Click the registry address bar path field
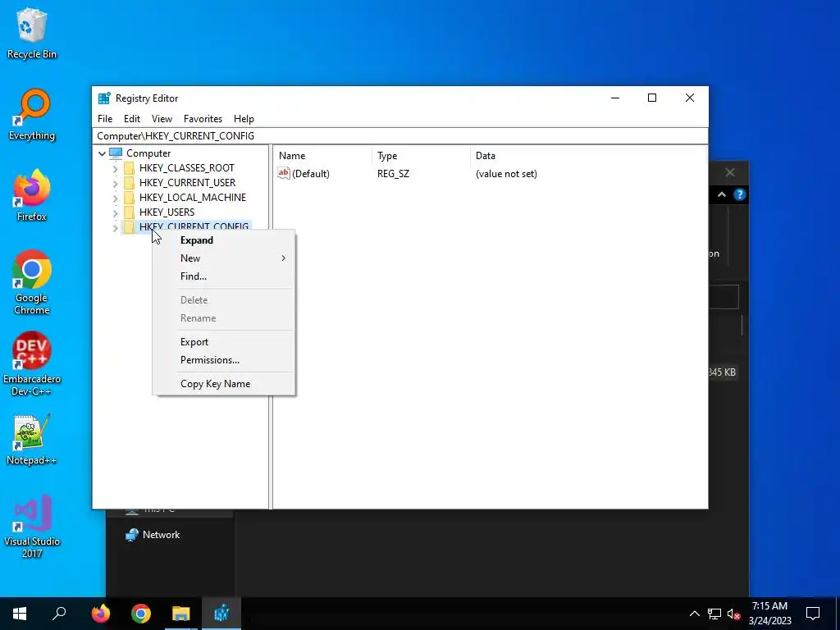 [400, 136]
